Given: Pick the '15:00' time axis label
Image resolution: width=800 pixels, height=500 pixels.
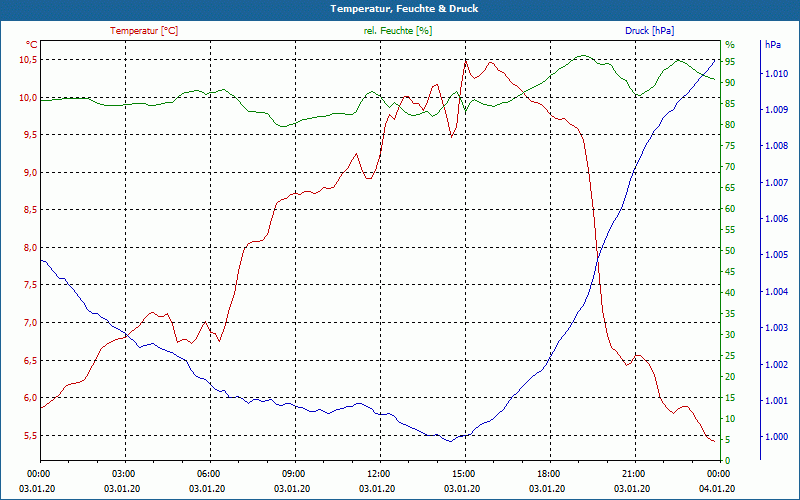Looking at the screenshot, I should [462, 474].
